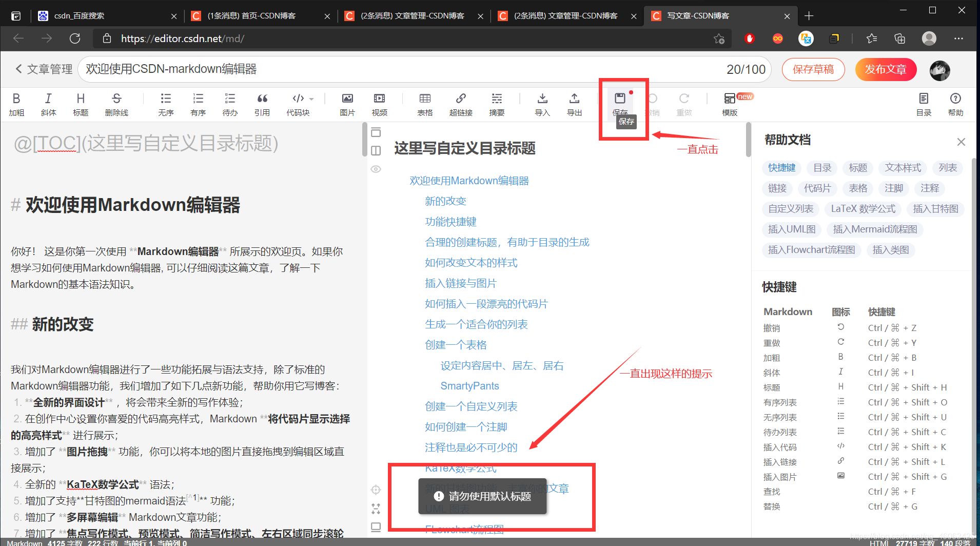The image size is (980, 546).
Task: Add page to favorites star
Action: (x=719, y=38)
